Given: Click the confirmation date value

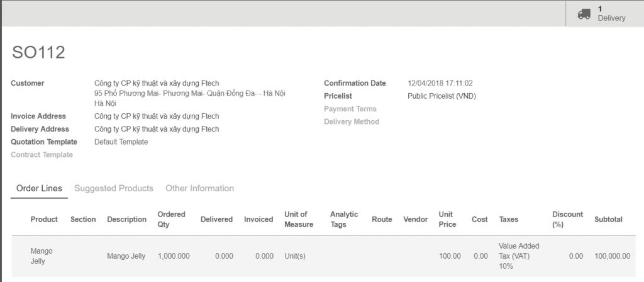Looking at the screenshot, I should tap(440, 83).
